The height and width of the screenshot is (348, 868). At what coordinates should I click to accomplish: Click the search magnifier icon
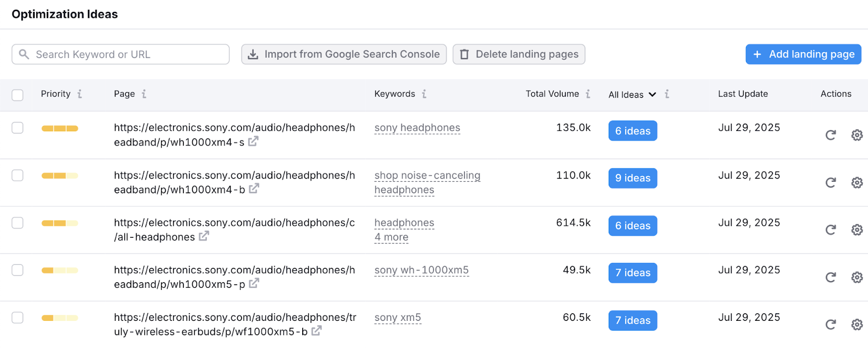24,54
